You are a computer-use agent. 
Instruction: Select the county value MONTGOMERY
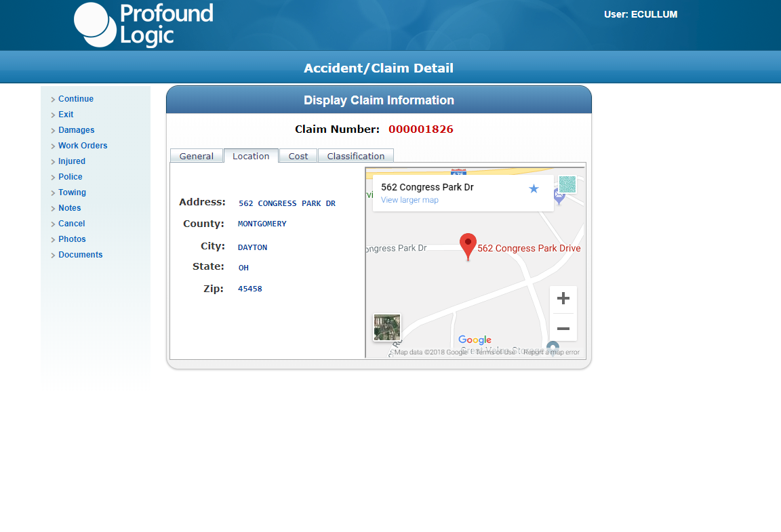(262, 224)
